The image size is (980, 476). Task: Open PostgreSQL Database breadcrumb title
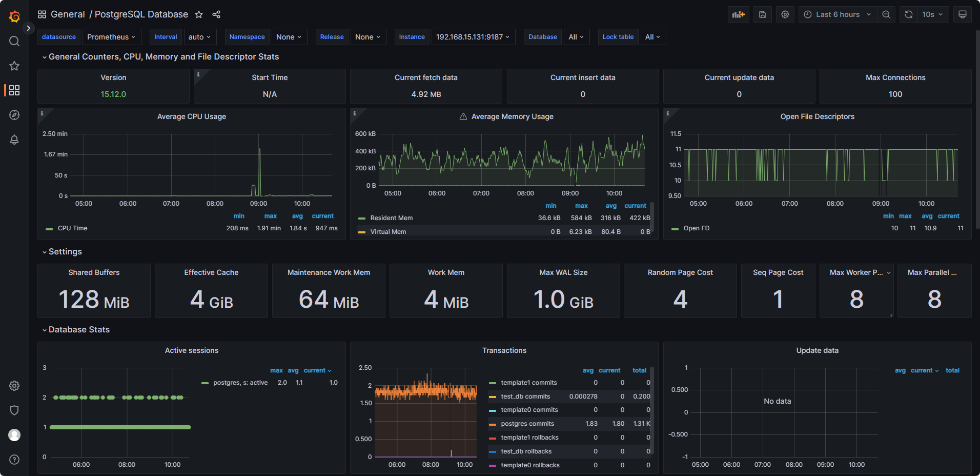pyautogui.click(x=141, y=14)
